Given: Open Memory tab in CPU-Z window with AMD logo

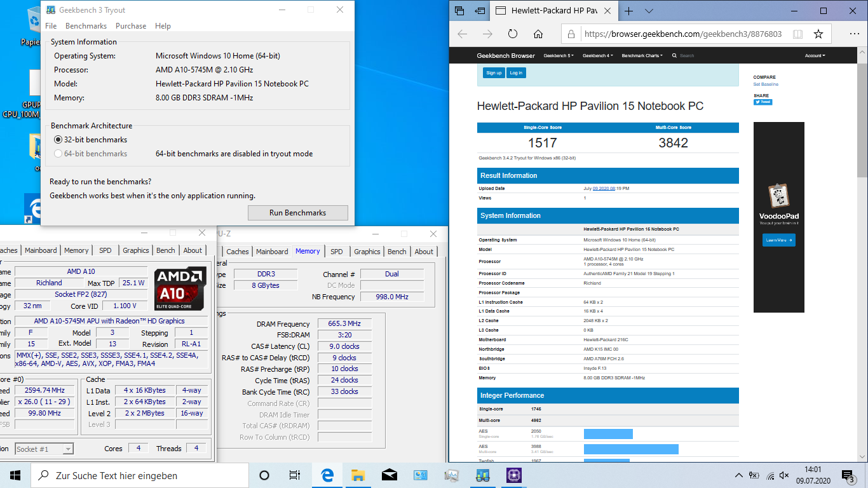Looking at the screenshot, I should [x=76, y=250].
